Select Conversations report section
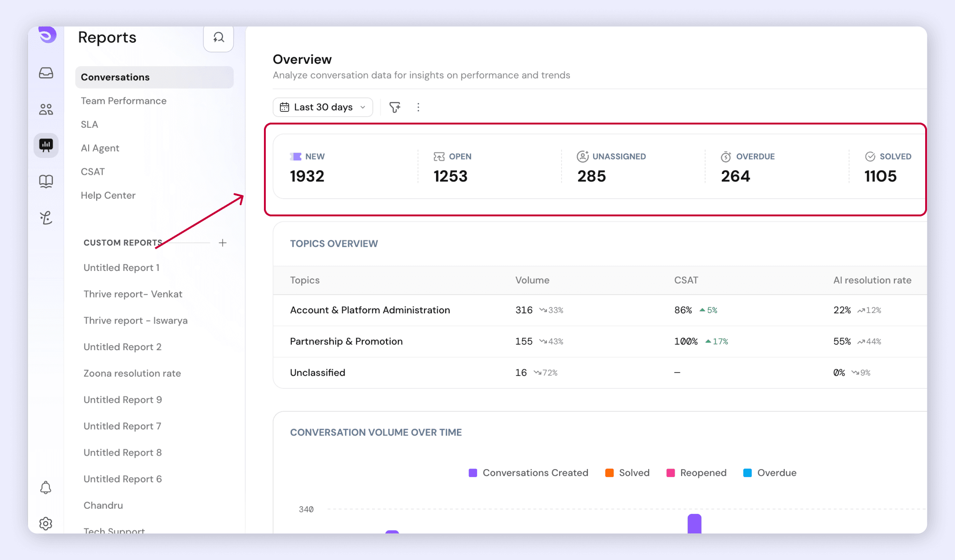The width and height of the screenshot is (955, 560). (154, 77)
